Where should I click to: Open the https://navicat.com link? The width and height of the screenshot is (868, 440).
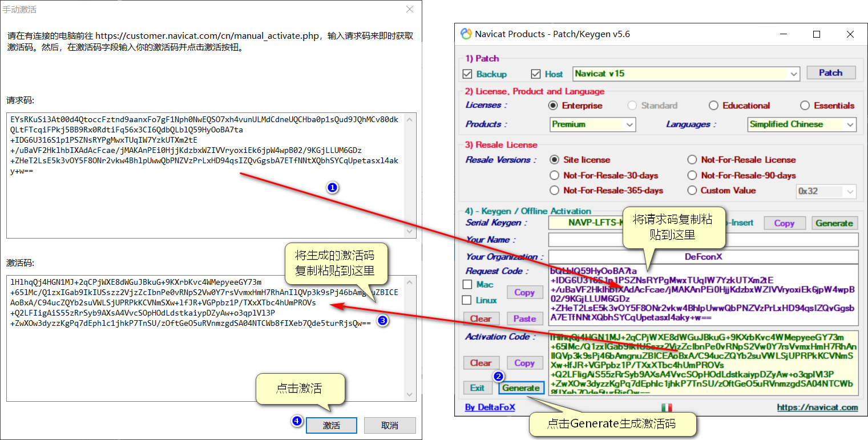coord(817,407)
